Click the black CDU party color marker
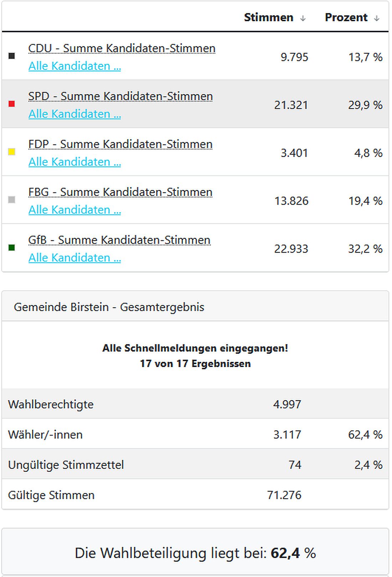392x577 pixels. click(12, 56)
